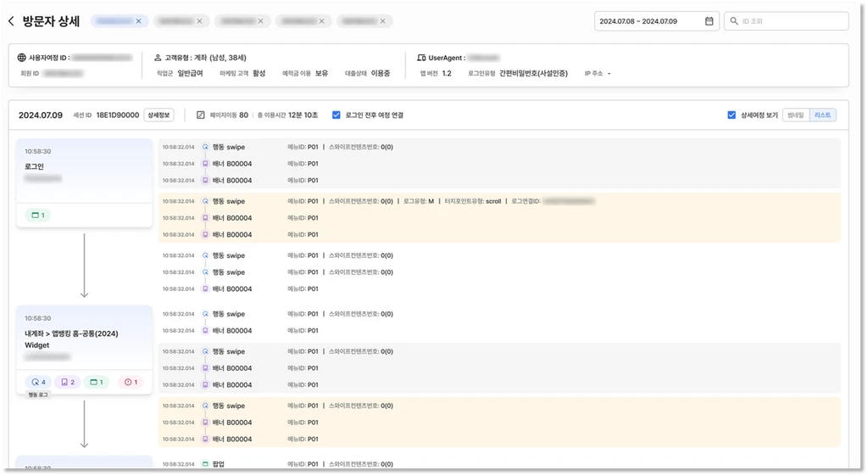This screenshot has width=868, height=476.
Task: Click the magnifier icon in ID search box
Action: pyautogui.click(x=733, y=21)
